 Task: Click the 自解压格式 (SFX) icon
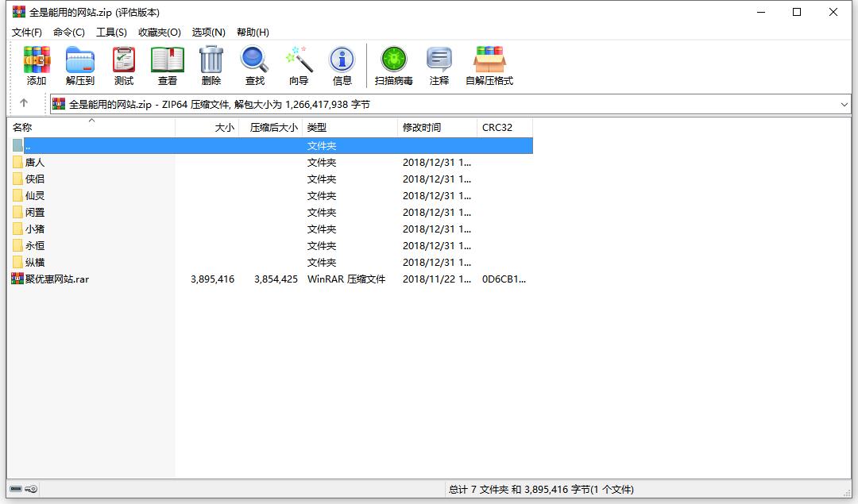click(489, 65)
